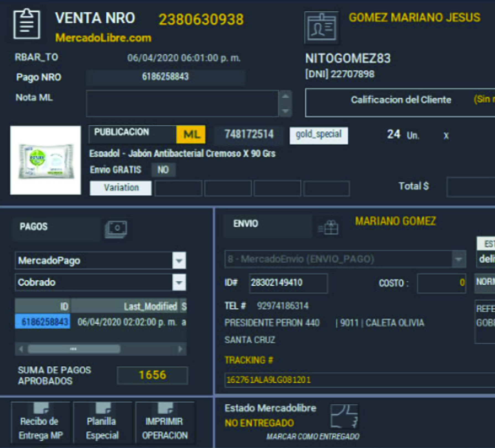Click the Total $ field

click(471, 187)
